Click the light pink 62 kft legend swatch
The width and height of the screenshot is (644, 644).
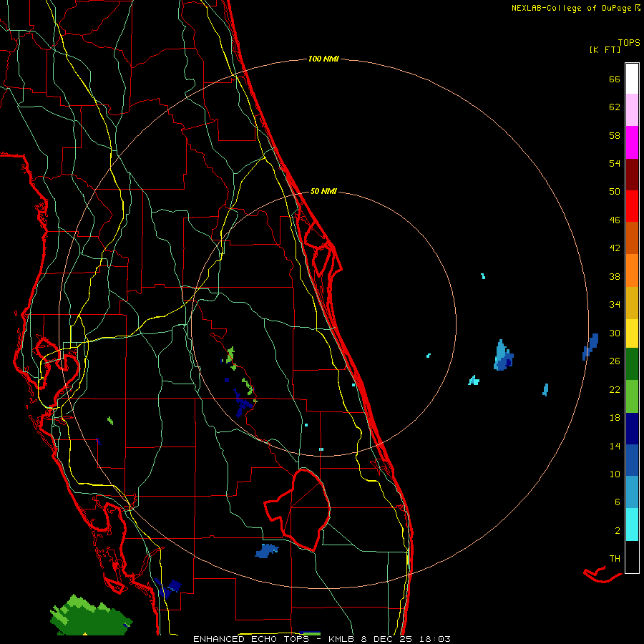click(632, 110)
